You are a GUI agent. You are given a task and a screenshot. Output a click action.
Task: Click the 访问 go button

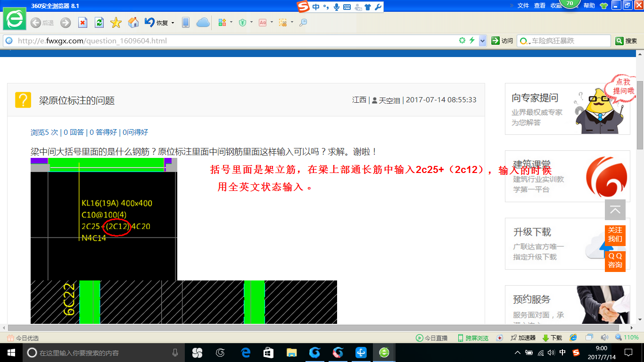(502, 41)
